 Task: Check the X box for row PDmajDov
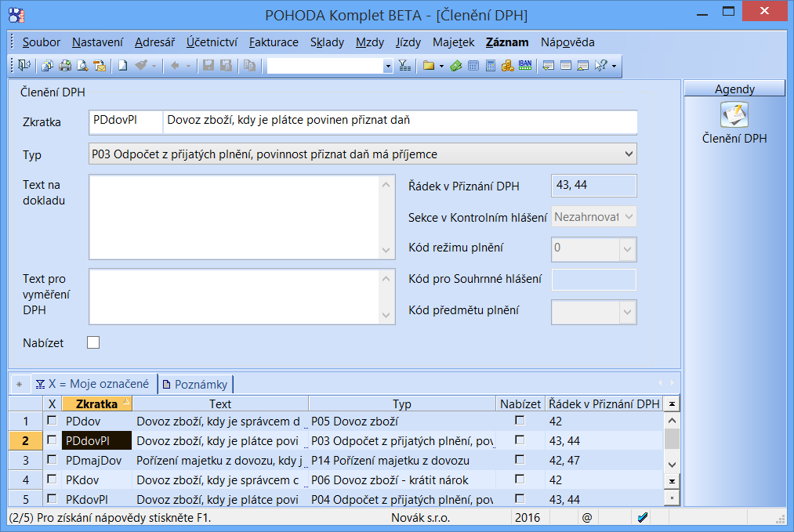coord(52,460)
